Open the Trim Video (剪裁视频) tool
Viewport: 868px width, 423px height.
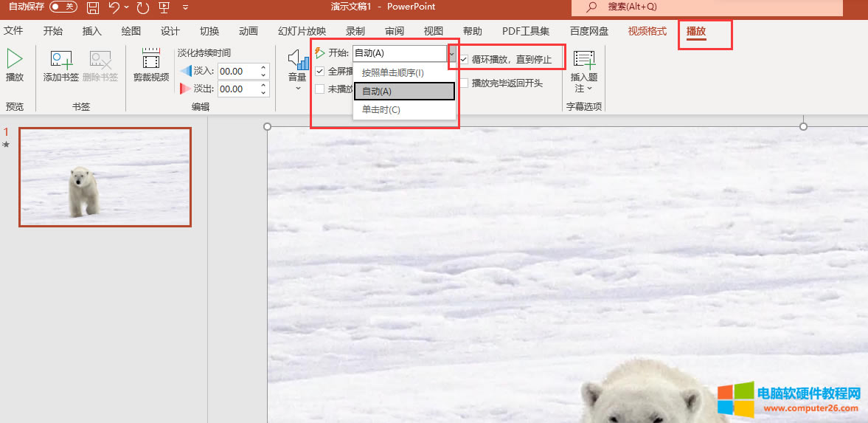pos(151,60)
